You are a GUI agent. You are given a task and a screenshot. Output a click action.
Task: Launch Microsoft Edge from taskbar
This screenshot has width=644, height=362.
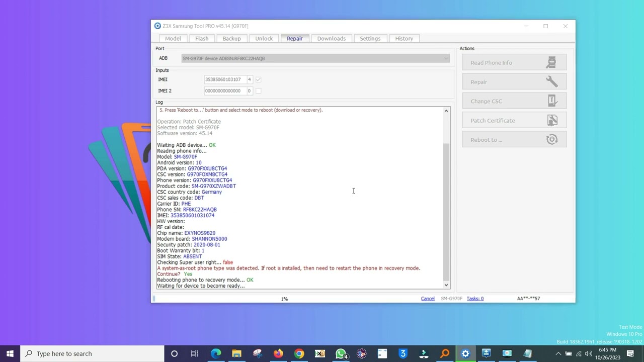pos(216,353)
